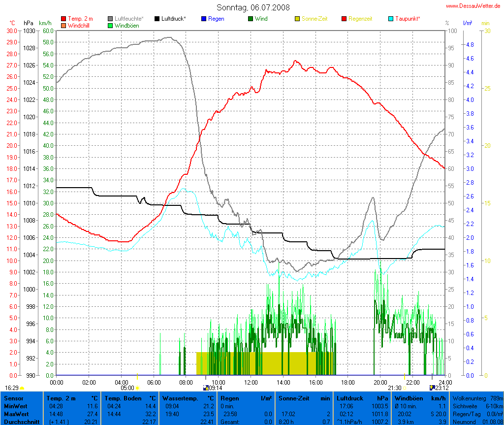Click the dark green Wind legend swatch
Screen dimensions: 504x425
[251, 19]
